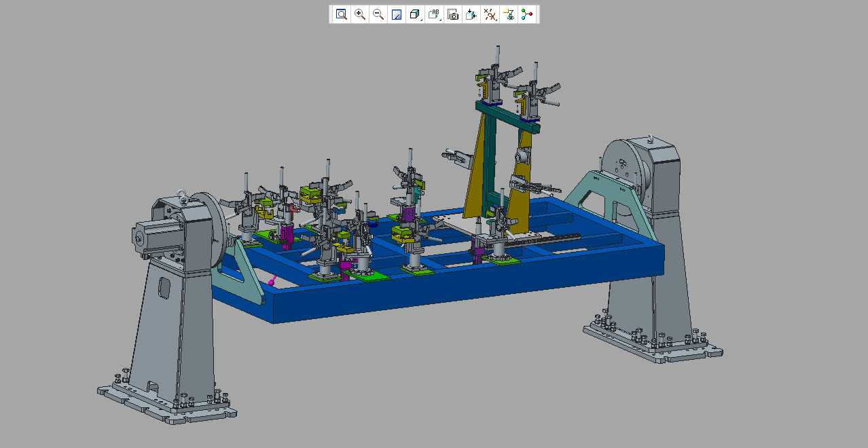This screenshot has width=868, height=448.
Task: Open the datum display filters dropdown
Action: [x=490, y=14]
